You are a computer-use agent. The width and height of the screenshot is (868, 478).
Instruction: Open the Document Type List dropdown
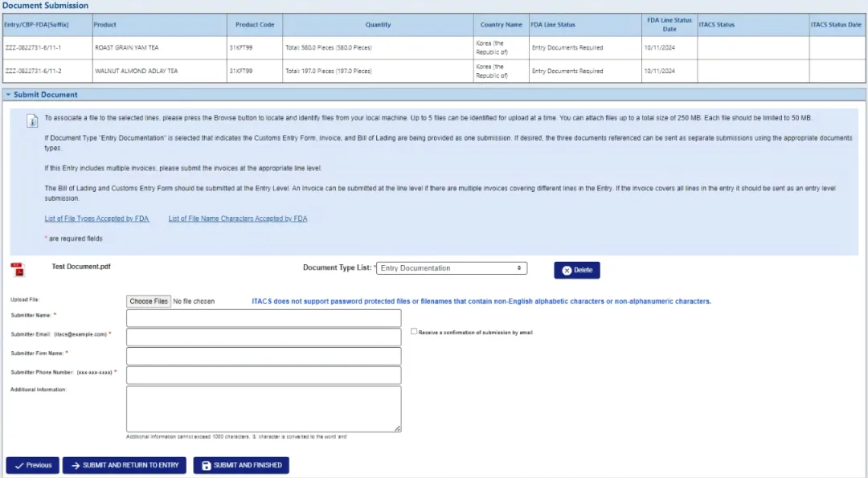(452, 268)
